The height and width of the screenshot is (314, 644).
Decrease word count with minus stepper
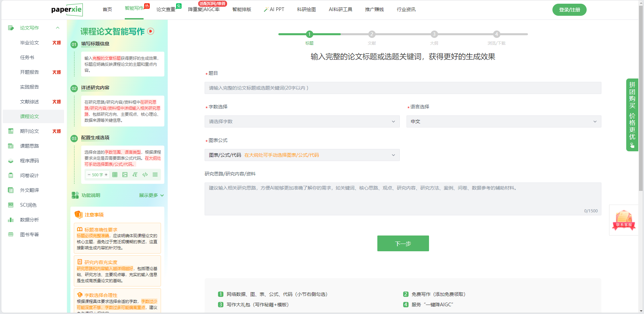(x=89, y=175)
